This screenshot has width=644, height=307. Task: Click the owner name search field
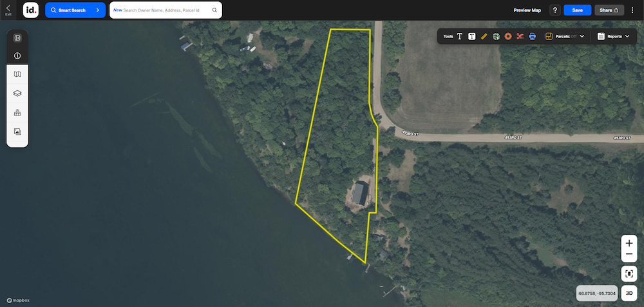coord(166,10)
